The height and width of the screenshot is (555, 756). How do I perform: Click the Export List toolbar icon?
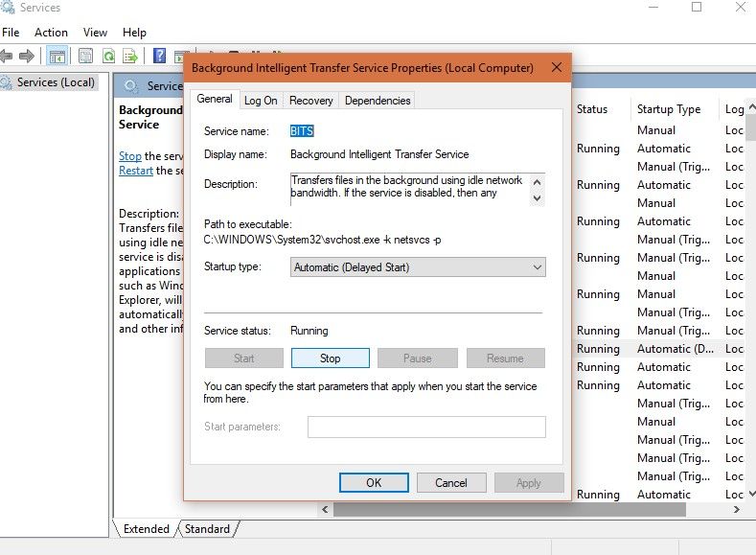click(x=130, y=57)
